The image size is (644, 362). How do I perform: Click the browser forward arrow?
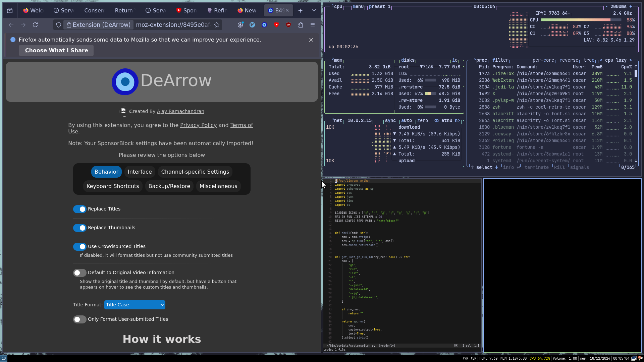click(23, 25)
